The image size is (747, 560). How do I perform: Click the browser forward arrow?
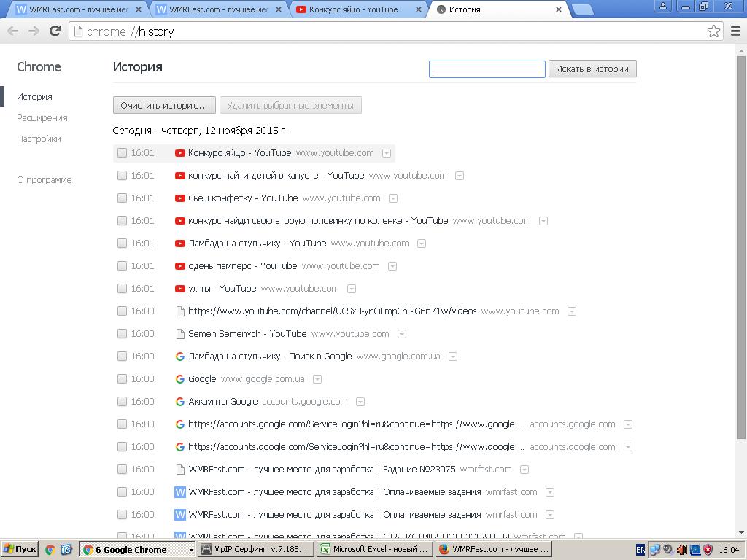click(x=34, y=31)
